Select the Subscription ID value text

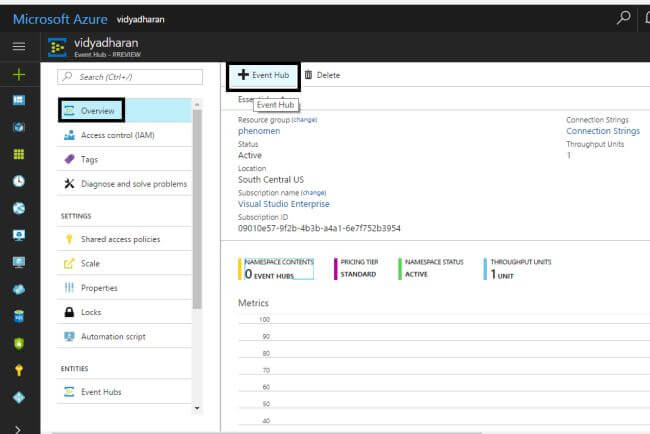pyautogui.click(x=319, y=228)
